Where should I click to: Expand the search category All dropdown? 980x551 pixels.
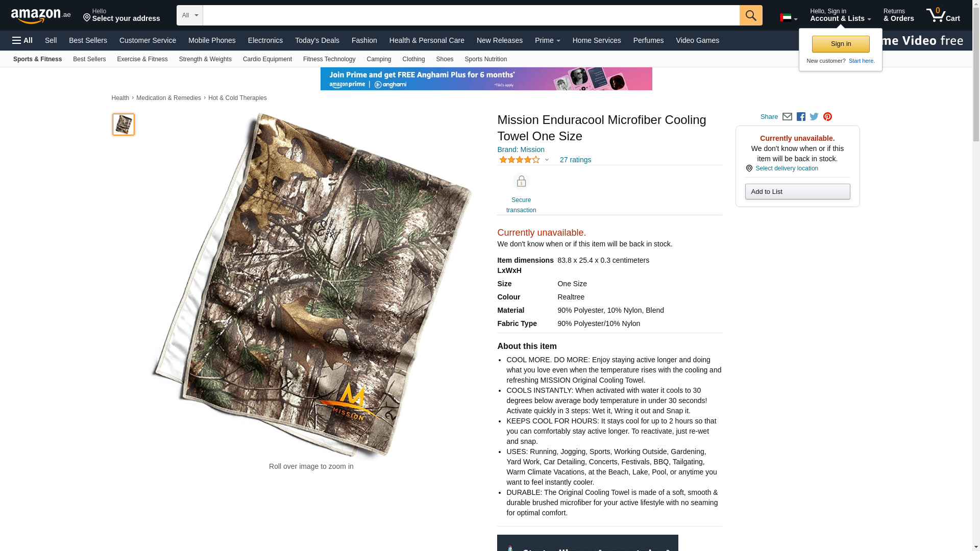[x=190, y=15]
